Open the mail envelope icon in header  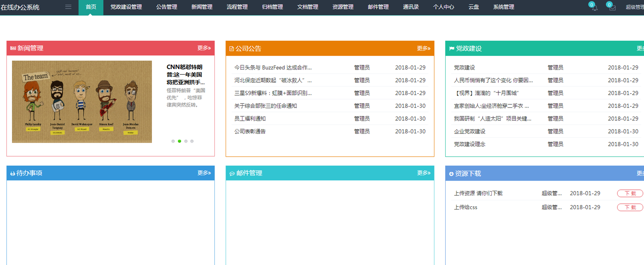pyautogui.click(x=612, y=8)
